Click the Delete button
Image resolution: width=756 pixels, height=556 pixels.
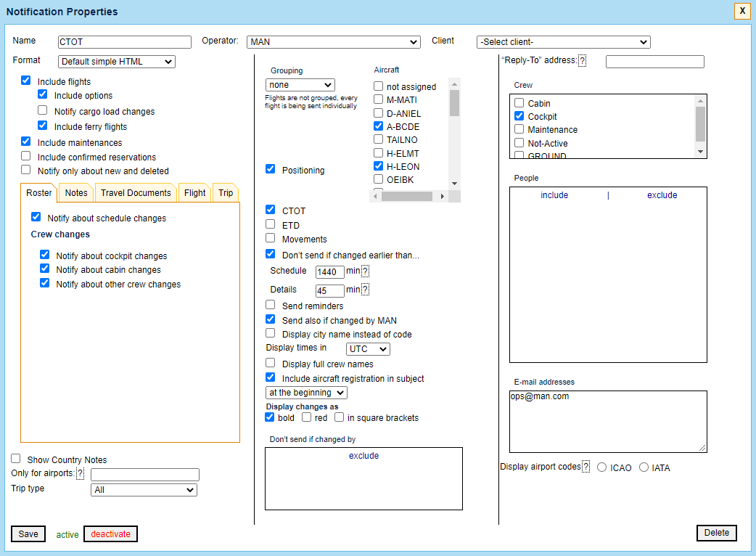pyautogui.click(x=717, y=533)
